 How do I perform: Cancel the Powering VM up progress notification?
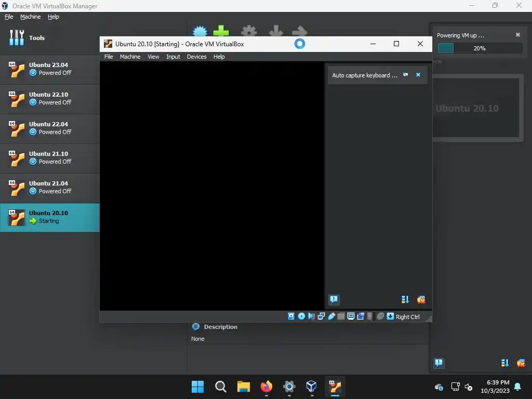(518, 35)
